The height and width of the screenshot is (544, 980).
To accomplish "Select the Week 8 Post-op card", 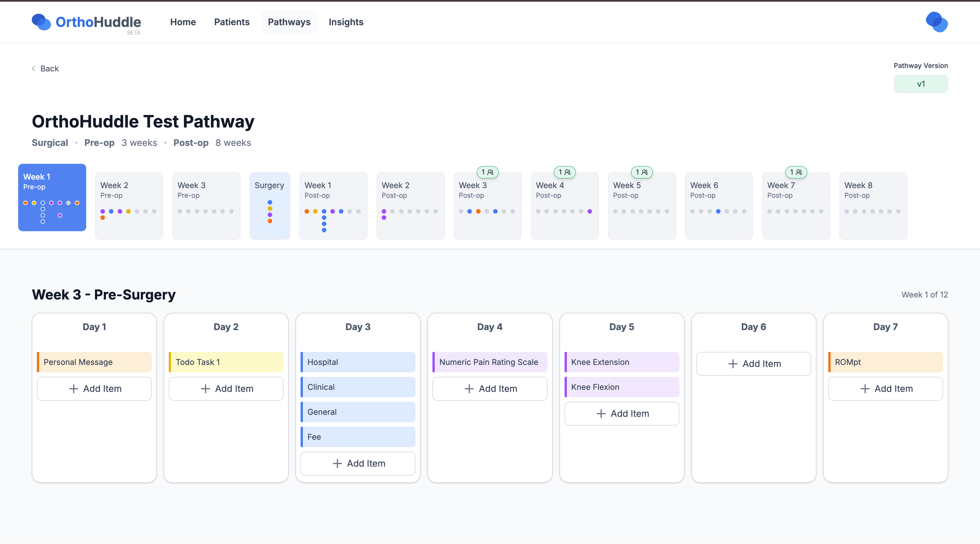I will pyautogui.click(x=873, y=206).
